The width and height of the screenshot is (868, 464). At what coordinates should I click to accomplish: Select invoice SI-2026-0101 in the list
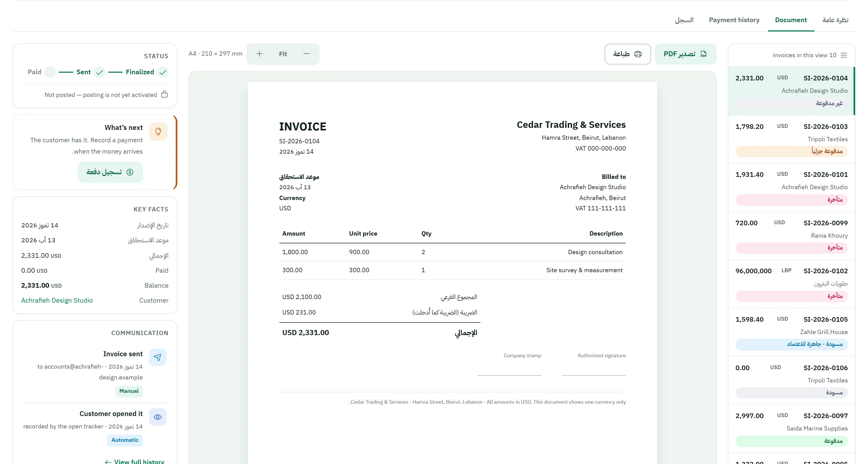[791, 187]
